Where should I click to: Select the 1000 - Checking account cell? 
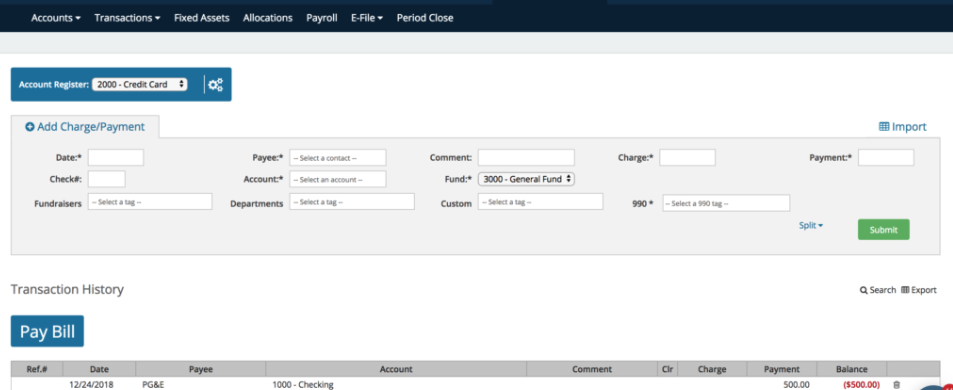click(303, 385)
